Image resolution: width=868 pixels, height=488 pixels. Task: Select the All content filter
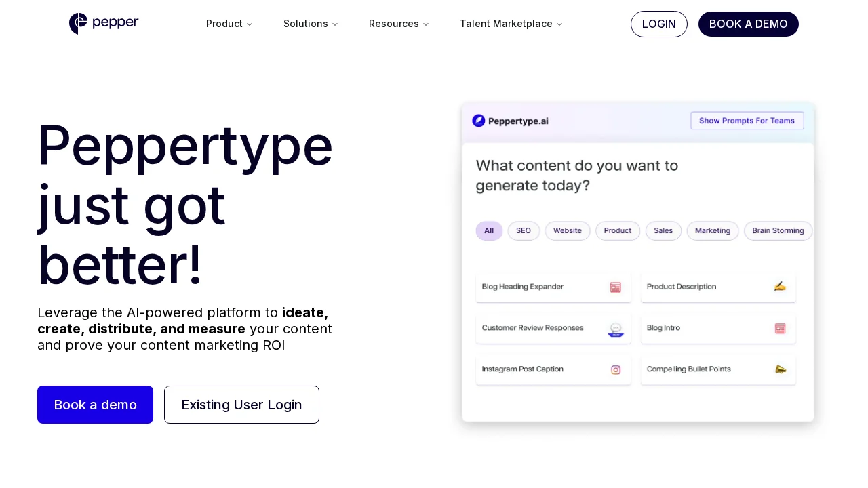coord(489,230)
